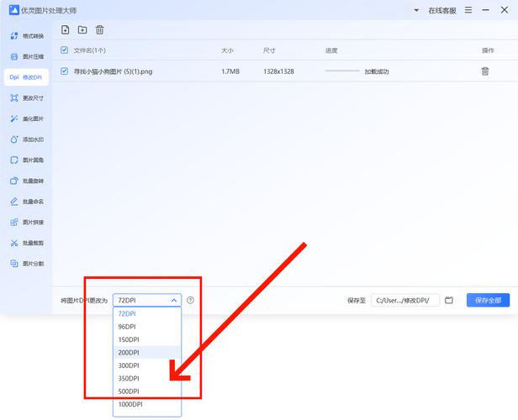Choose 150DPI from the dropdown list
The image size is (518, 420).
[x=147, y=339]
